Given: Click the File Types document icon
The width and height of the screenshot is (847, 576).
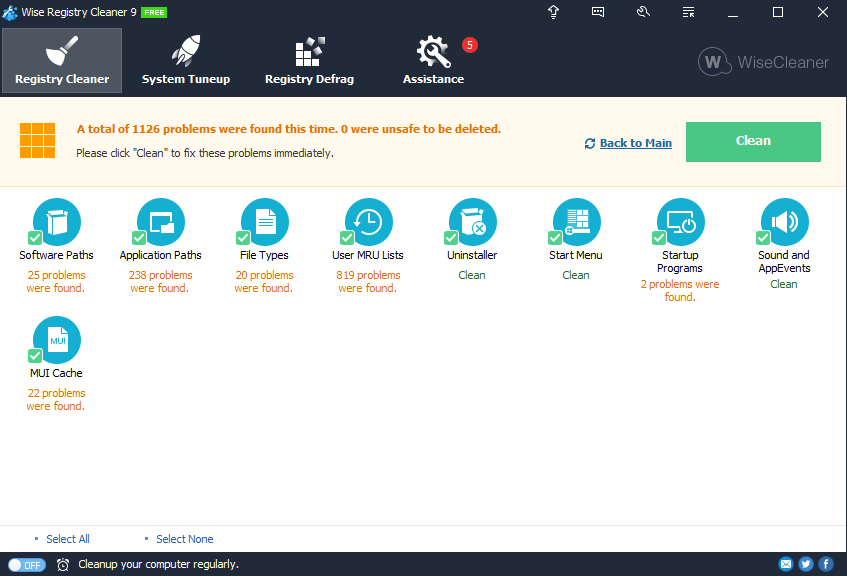Looking at the screenshot, I should pyautogui.click(x=265, y=222).
